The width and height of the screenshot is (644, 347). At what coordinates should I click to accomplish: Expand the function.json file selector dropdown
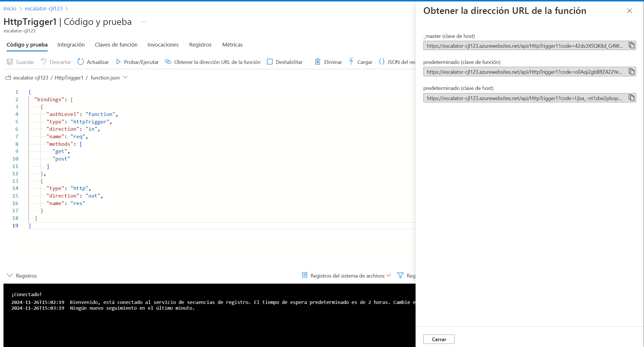(x=125, y=77)
